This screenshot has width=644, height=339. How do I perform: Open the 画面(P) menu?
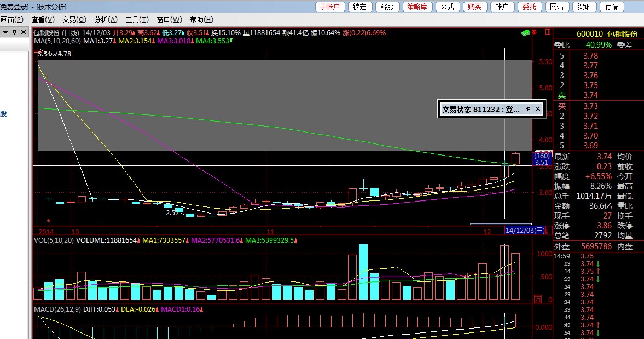pos(11,20)
